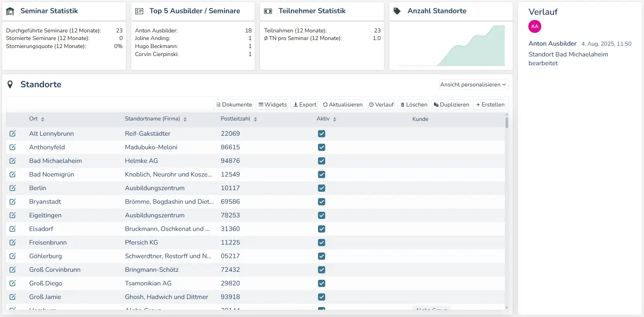Refresh list with Aktualisieren
Viewport: 644px width, 317px height.
pyautogui.click(x=343, y=104)
